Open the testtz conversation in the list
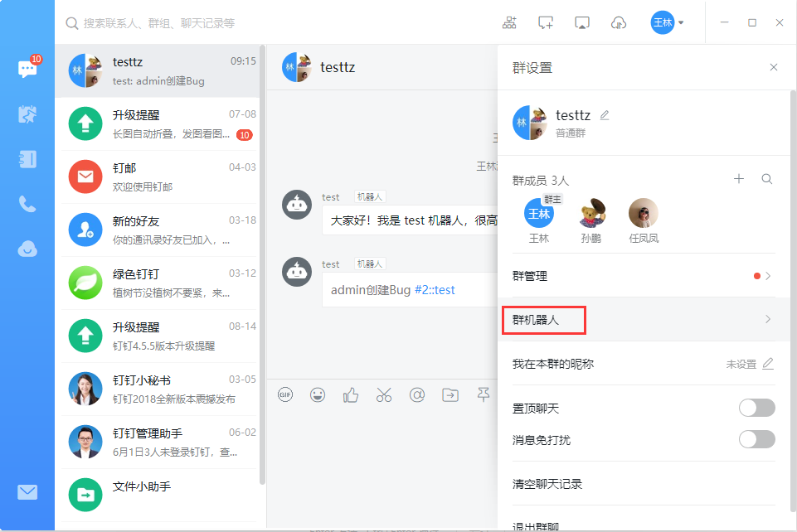Image resolution: width=797 pixels, height=532 pixels. click(159, 70)
